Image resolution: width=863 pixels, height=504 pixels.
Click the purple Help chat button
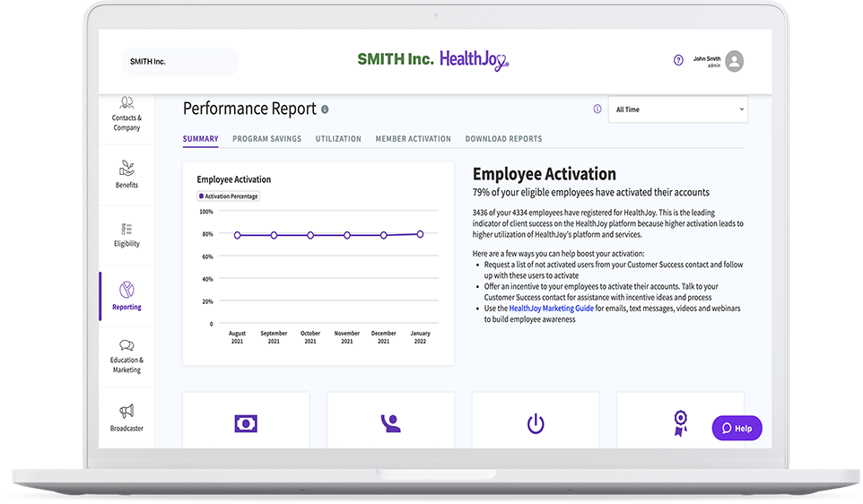point(737,428)
